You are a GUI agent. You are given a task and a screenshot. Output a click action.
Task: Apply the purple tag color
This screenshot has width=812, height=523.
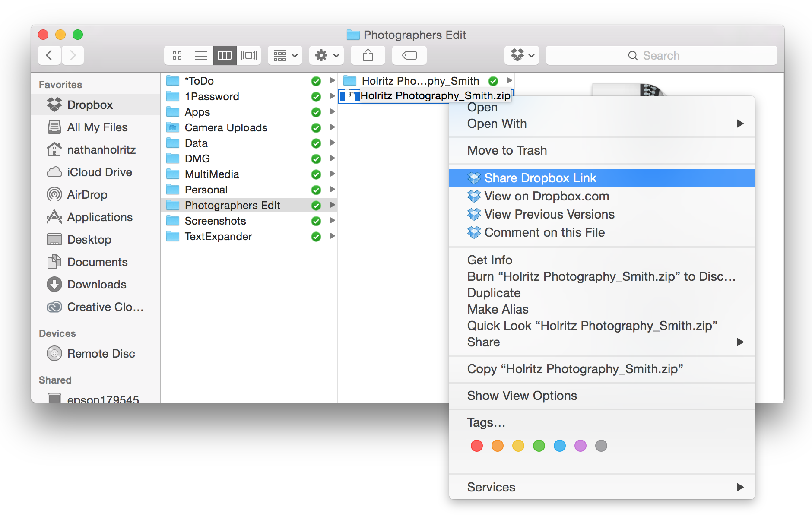click(x=580, y=446)
